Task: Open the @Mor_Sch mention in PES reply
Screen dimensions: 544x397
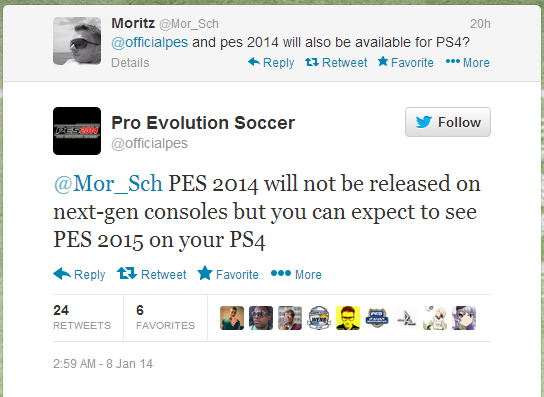Action: pyautogui.click(x=108, y=184)
